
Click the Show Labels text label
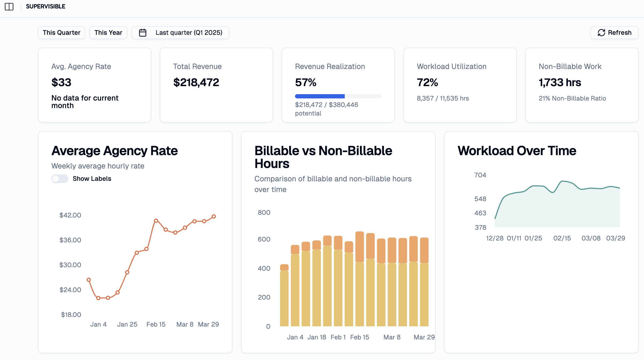tap(92, 179)
